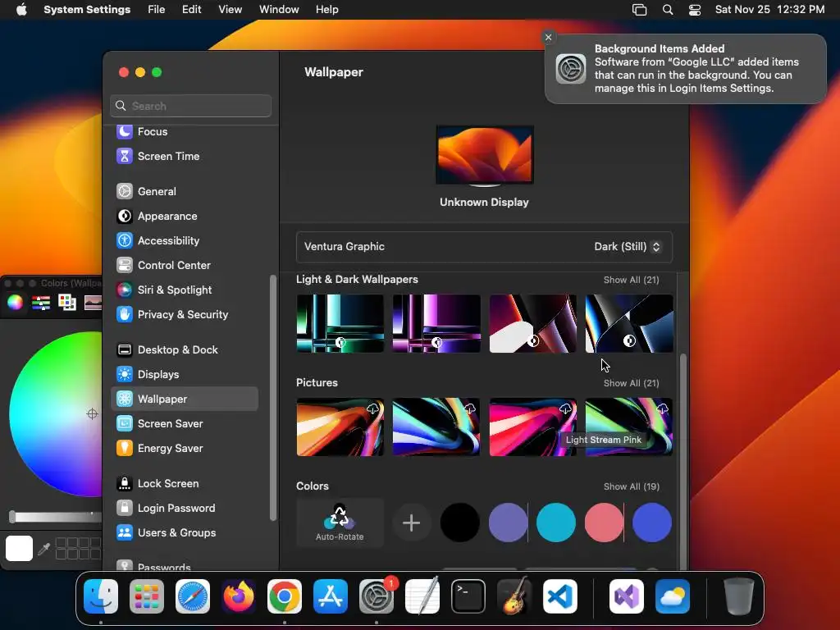Open Terminal from the Dock
The height and width of the screenshot is (630, 840).
[468, 596]
